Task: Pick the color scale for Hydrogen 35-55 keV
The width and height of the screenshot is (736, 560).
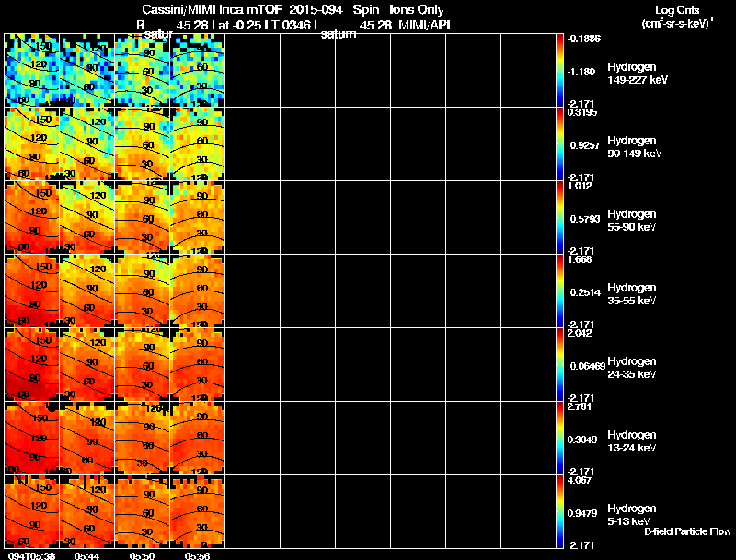Action: (559, 291)
